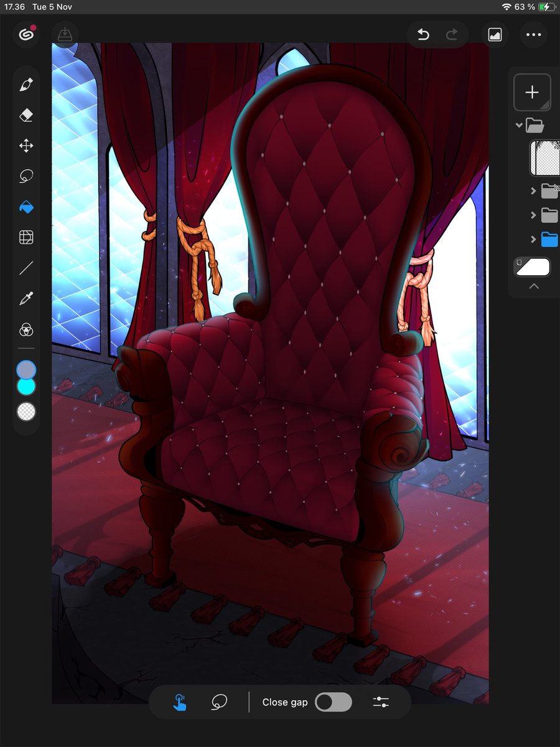Enable the Close gap switch
The width and height of the screenshot is (560, 747).
click(x=334, y=702)
